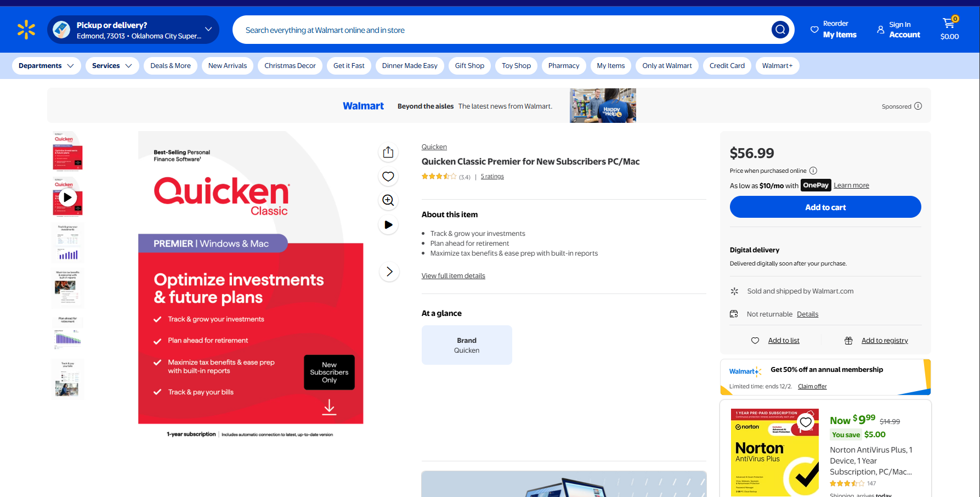Open the Services dropdown

(x=112, y=66)
